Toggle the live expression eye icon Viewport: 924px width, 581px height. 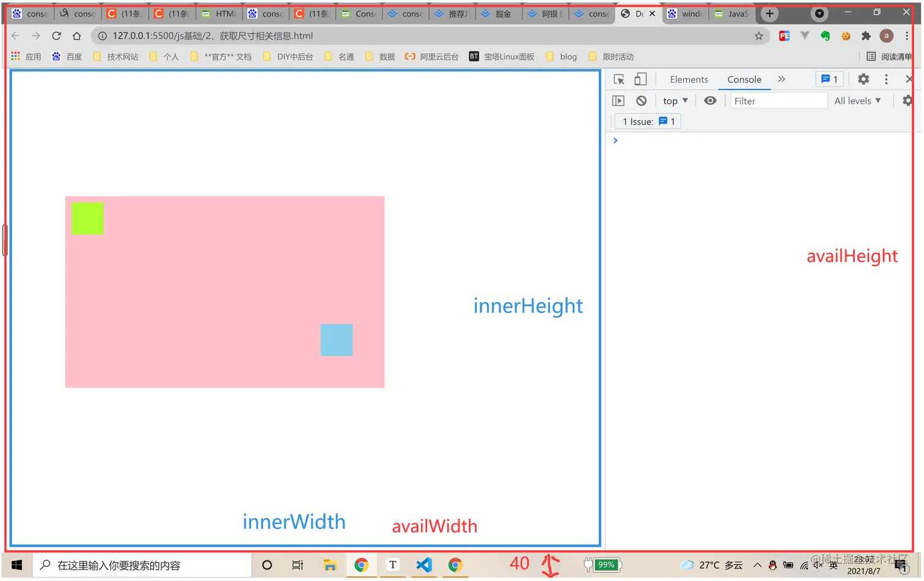point(710,100)
